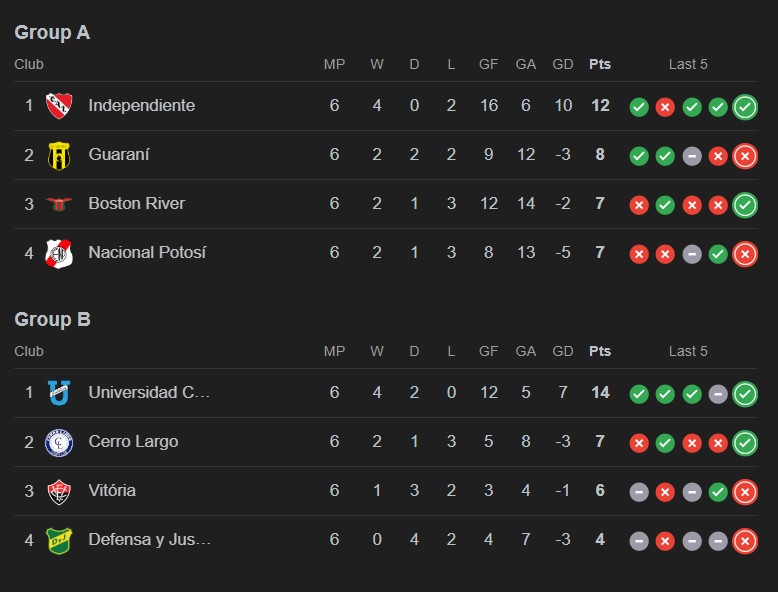Click the Nacional Potosí club crest
This screenshot has height=592, width=778.
tap(59, 253)
